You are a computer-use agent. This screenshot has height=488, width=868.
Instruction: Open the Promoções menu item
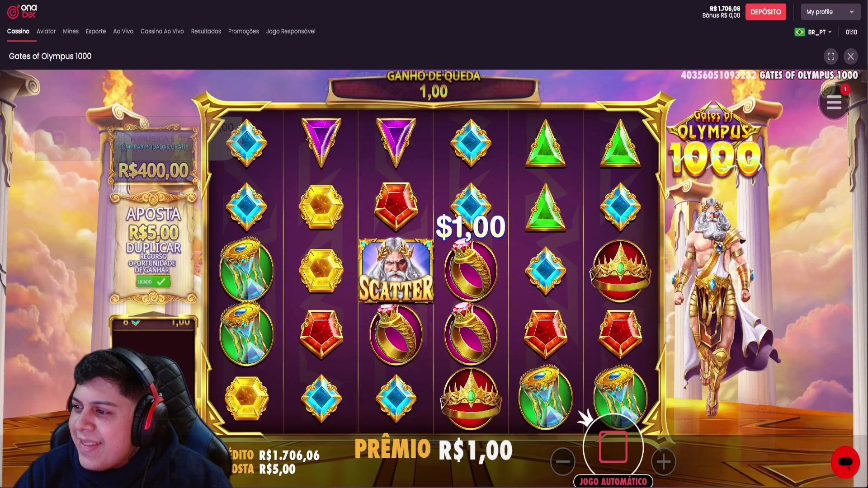point(243,31)
